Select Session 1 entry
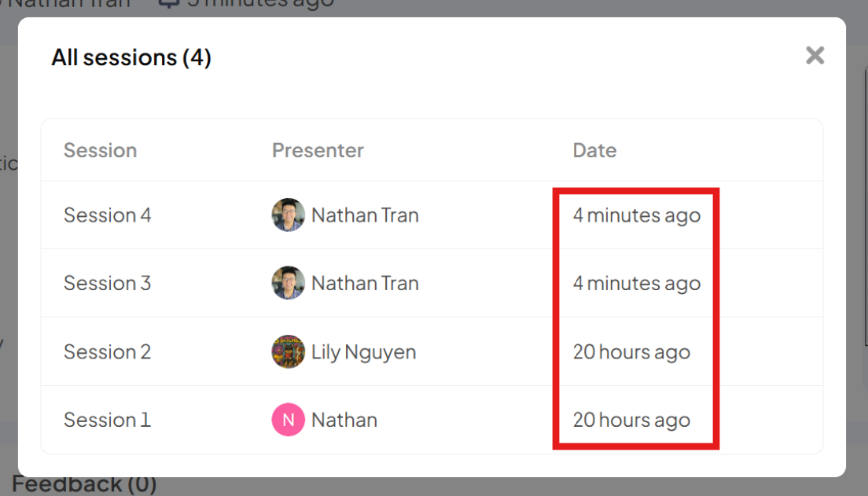 click(107, 420)
